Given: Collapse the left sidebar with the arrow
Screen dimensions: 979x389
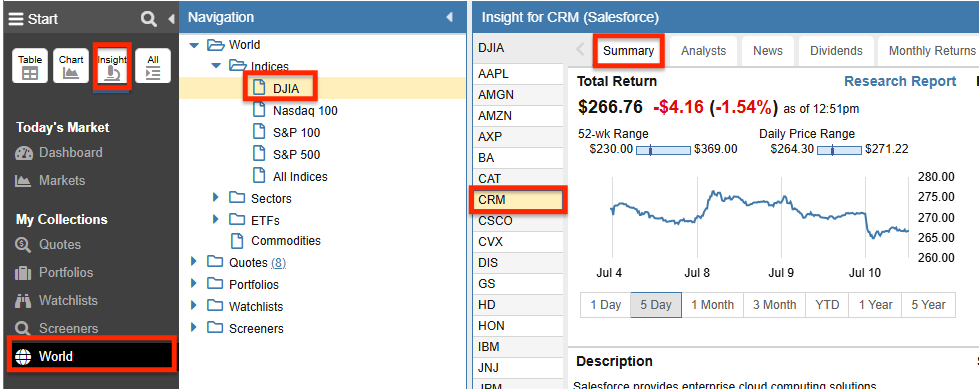Looking at the screenshot, I should coord(172,19).
